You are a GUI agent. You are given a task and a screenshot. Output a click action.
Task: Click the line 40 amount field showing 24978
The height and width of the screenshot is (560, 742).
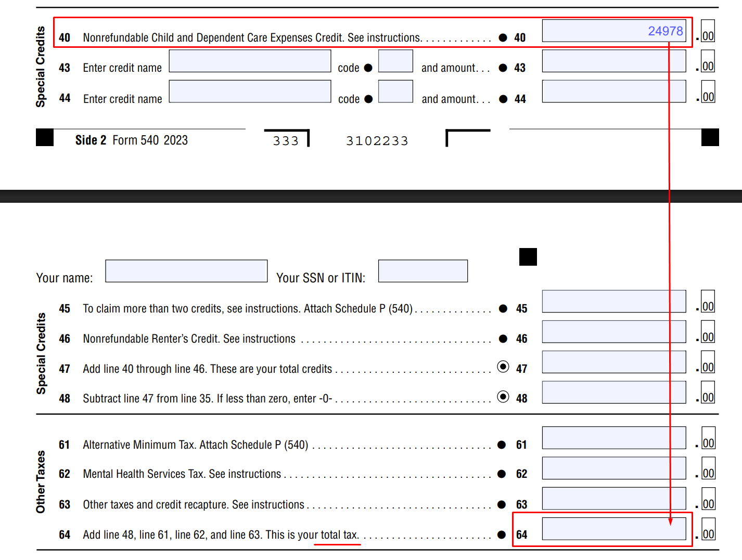click(x=614, y=31)
